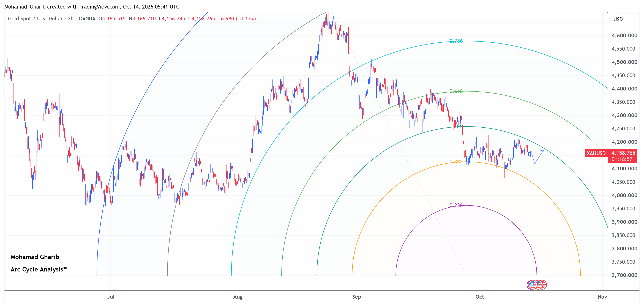Click the Gold Spot / U.S. Dollar symbol title
The image size is (644, 305).
35,19
